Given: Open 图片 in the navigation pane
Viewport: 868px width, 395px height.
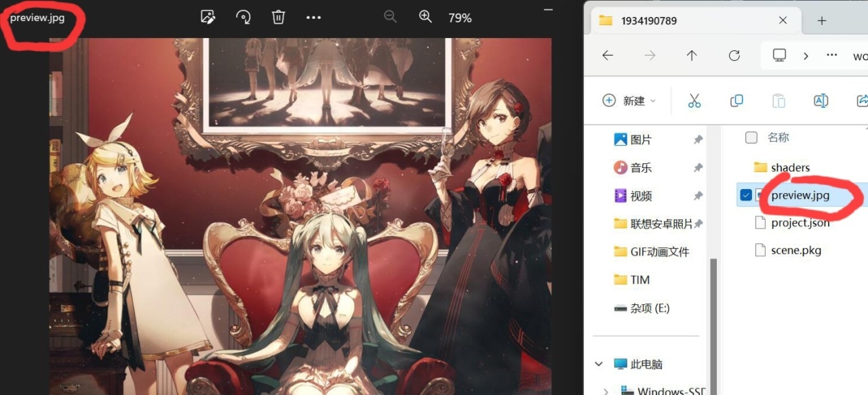Looking at the screenshot, I should [641, 140].
